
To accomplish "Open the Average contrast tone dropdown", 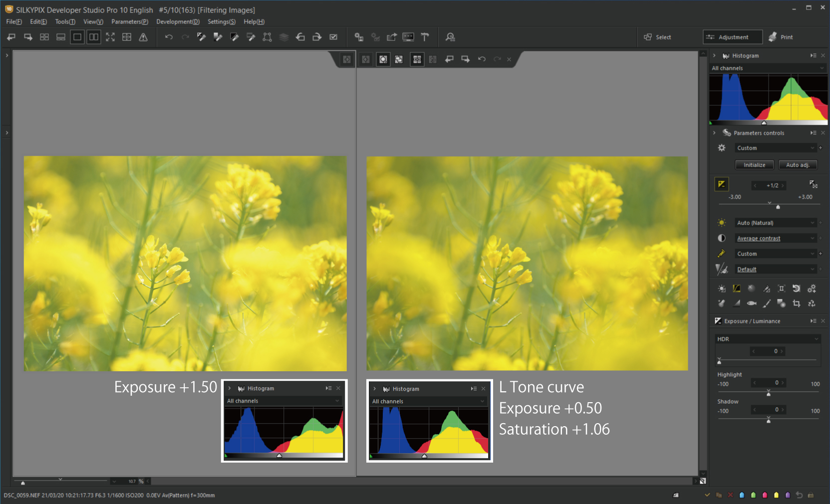I will (x=776, y=238).
